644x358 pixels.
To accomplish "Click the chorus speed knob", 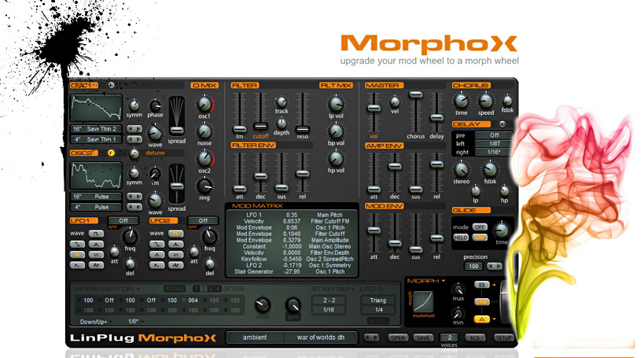I will [x=486, y=101].
